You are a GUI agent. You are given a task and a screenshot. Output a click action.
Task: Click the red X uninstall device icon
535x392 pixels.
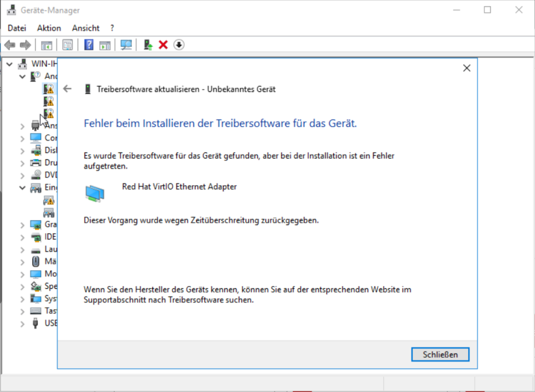[163, 45]
